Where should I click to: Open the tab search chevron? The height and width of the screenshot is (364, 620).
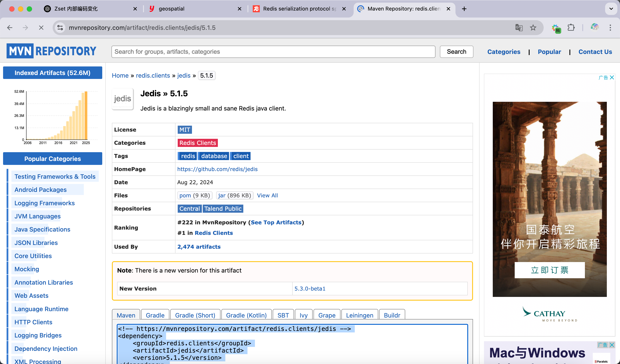pos(611,9)
